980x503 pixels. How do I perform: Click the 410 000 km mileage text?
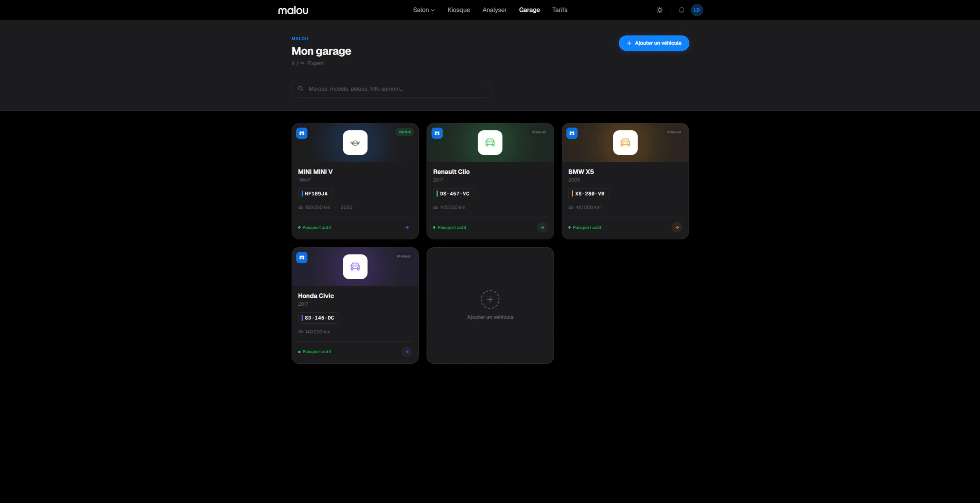pyautogui.click(x=588, y=207)
